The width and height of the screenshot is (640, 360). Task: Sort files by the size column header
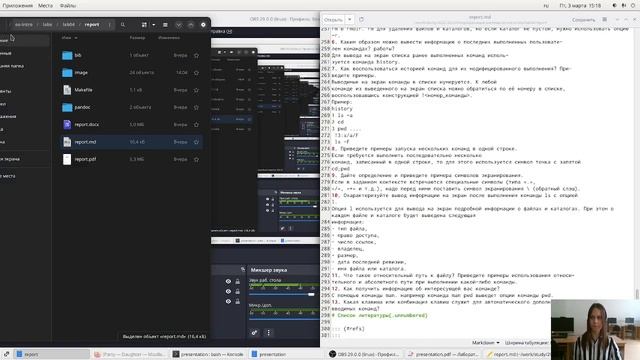137,38
